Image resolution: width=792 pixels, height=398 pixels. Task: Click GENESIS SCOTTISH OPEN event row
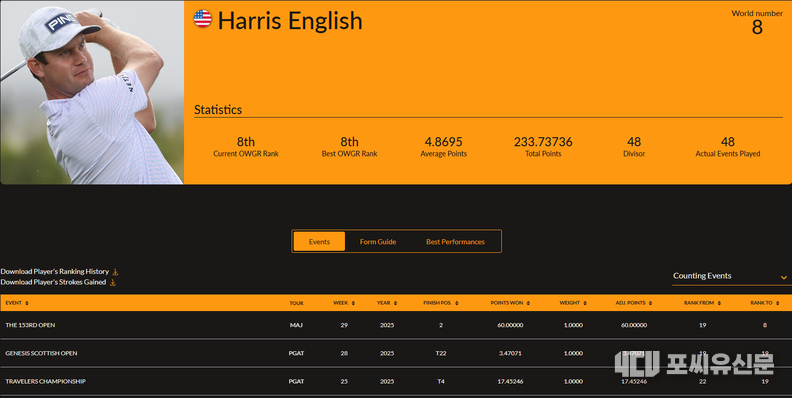tap(396, 353)
